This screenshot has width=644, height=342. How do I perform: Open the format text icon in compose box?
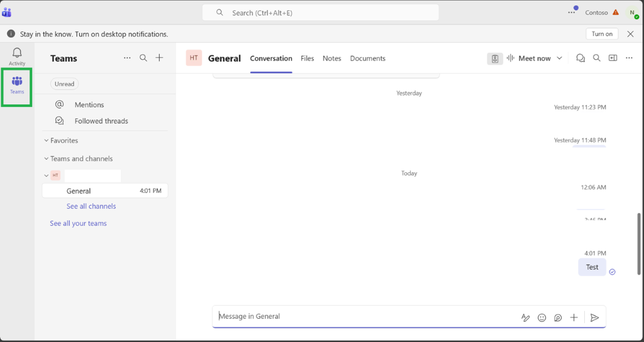pyautogui.click(x=525, y=317)
